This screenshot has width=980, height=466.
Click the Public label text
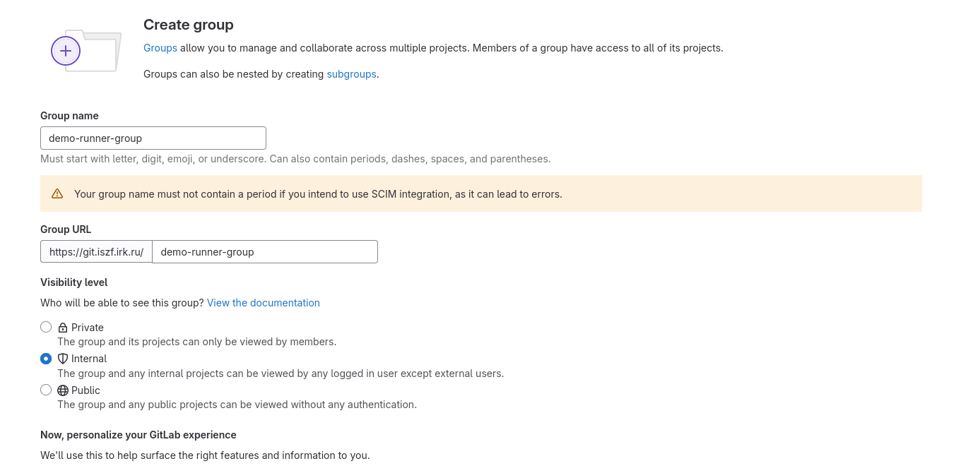pyautogui.click(x=85, y=390)
